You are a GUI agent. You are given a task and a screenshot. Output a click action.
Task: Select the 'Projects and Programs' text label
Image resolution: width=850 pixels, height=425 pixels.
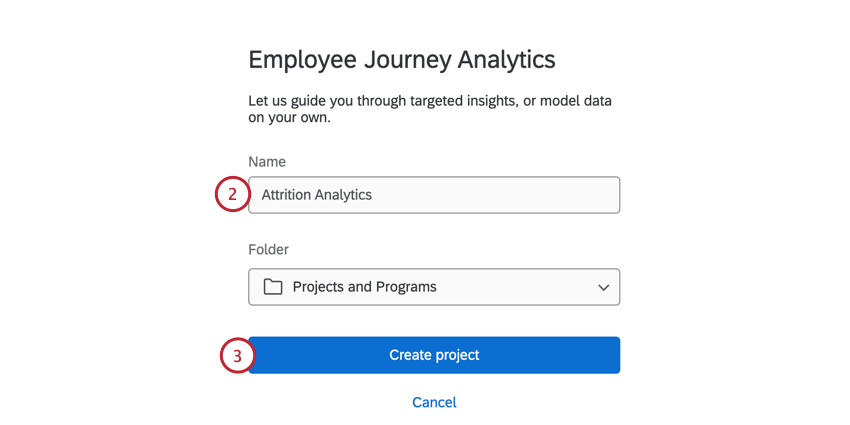(x=364, y=287)
